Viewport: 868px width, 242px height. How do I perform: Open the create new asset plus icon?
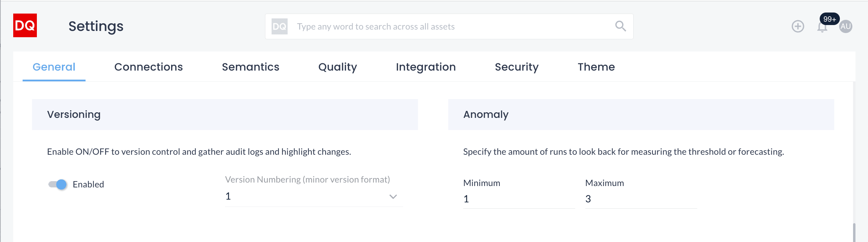798,26
